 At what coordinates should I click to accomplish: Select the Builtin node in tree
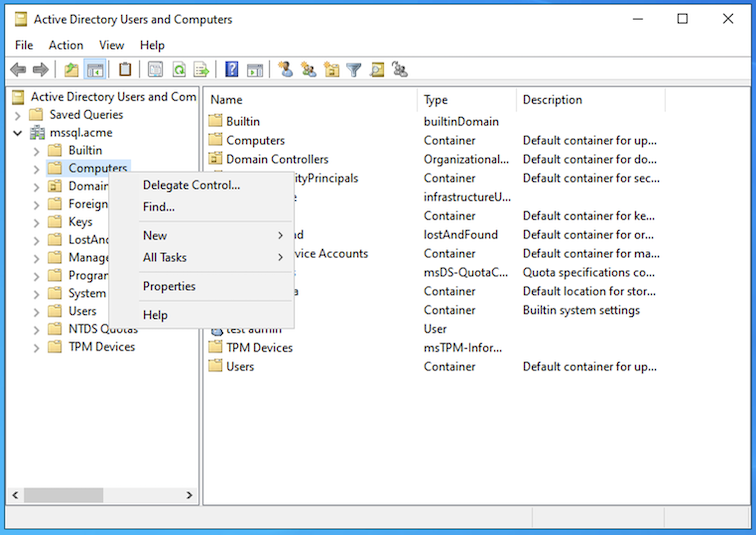pyautogui.click(x=85, y=150)
